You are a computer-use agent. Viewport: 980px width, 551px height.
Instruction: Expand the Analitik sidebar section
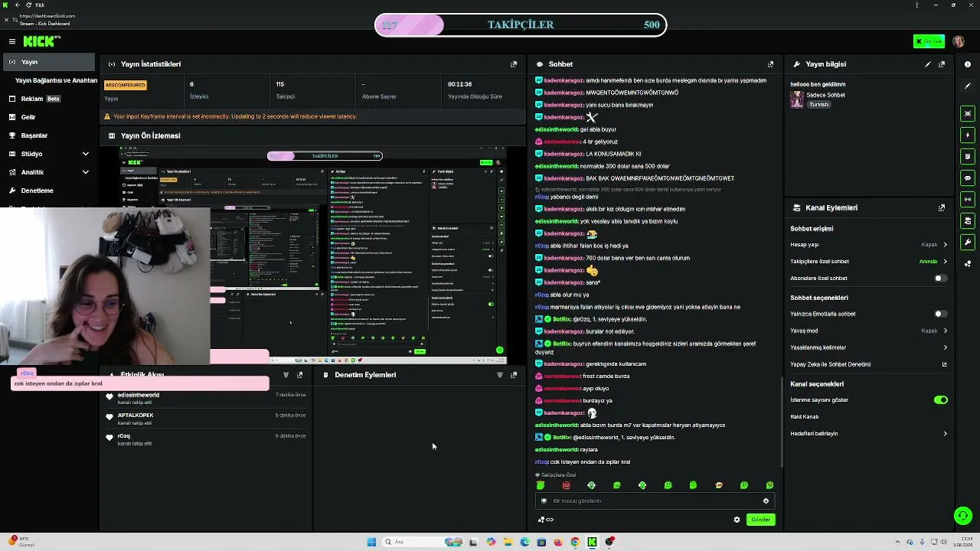pos(85,172)
